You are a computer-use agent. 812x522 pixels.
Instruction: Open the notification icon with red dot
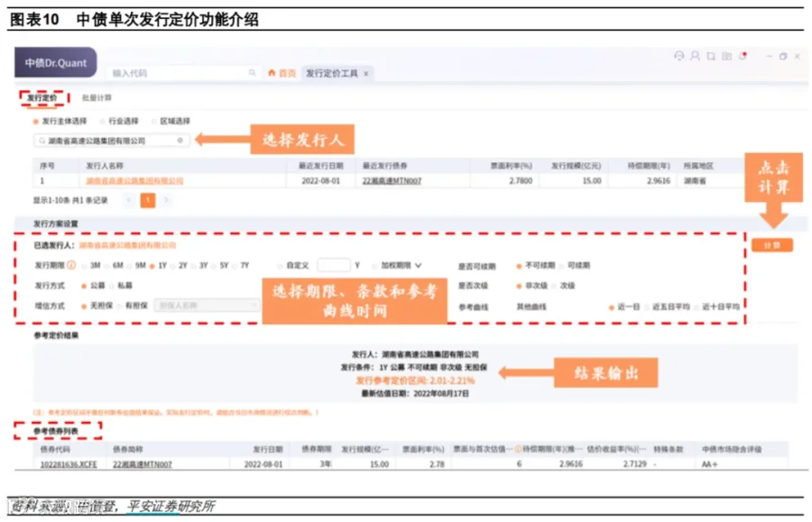point(743,55)
